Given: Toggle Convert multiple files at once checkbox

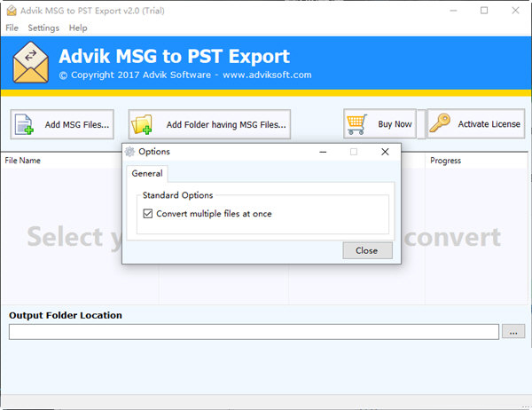Looking at the screenshot, I should tap(147, 214).
